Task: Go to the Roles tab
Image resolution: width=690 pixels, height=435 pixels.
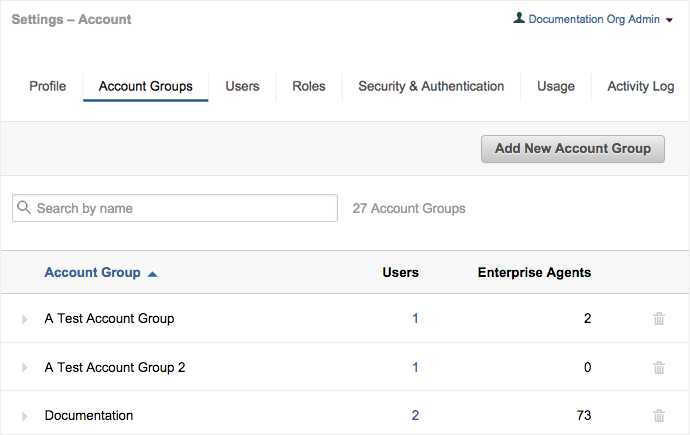Action: pyautogui.click(x=308, y=86)
